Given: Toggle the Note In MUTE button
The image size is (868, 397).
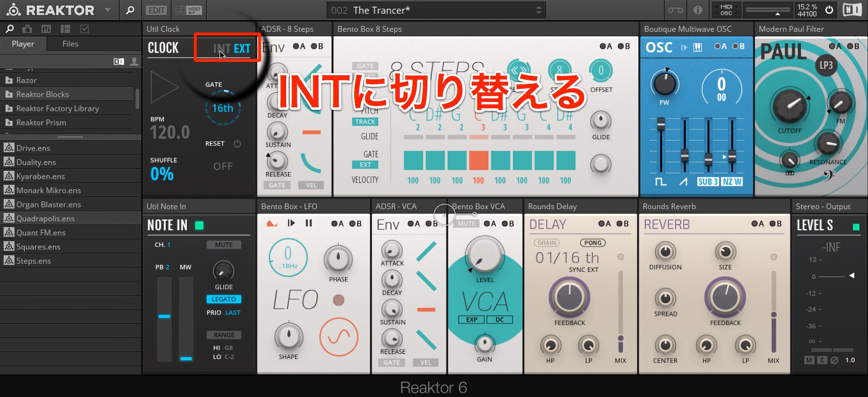Looking at the screenshot, I should (x=224, y=245).
